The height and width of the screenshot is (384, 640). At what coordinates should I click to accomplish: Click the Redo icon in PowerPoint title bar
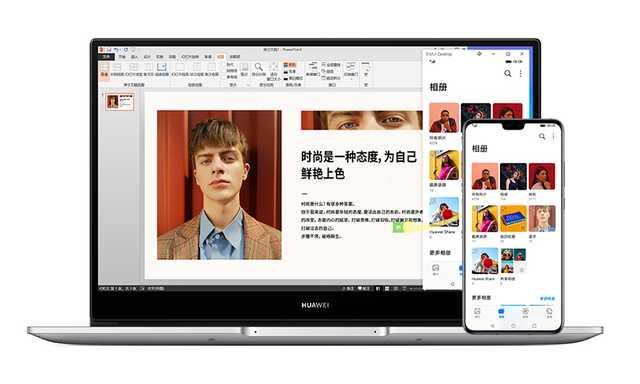(126, 49)
